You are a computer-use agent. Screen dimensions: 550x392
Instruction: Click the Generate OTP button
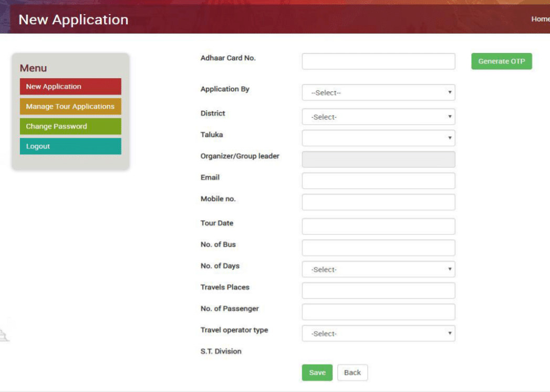point(501,61)
